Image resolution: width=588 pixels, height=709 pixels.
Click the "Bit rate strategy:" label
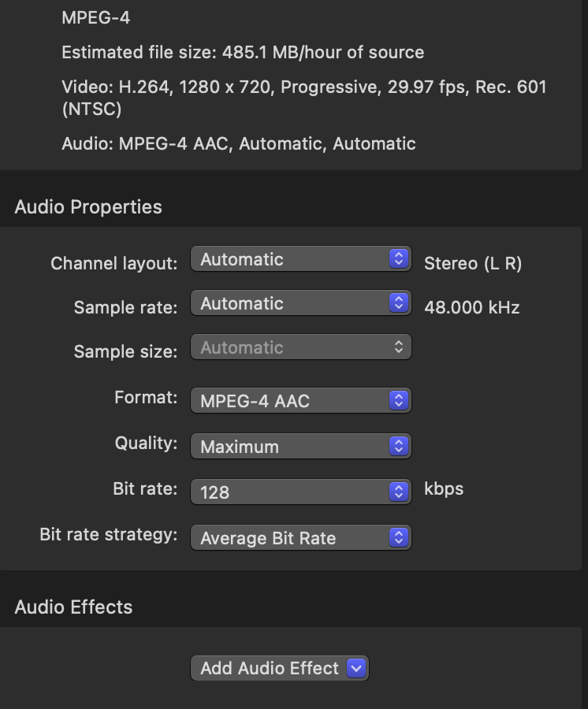point(109,535)
